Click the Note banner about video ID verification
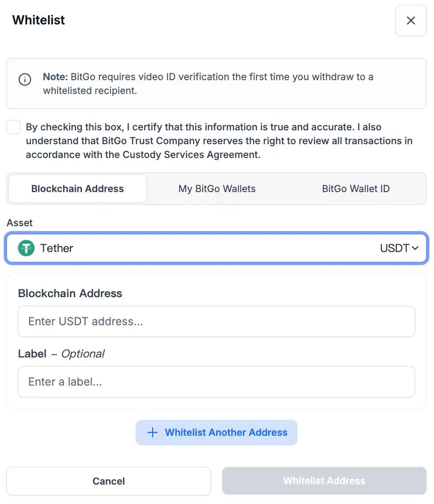The width and height of the screenshot is (434, 504). (x=217, y=83)
